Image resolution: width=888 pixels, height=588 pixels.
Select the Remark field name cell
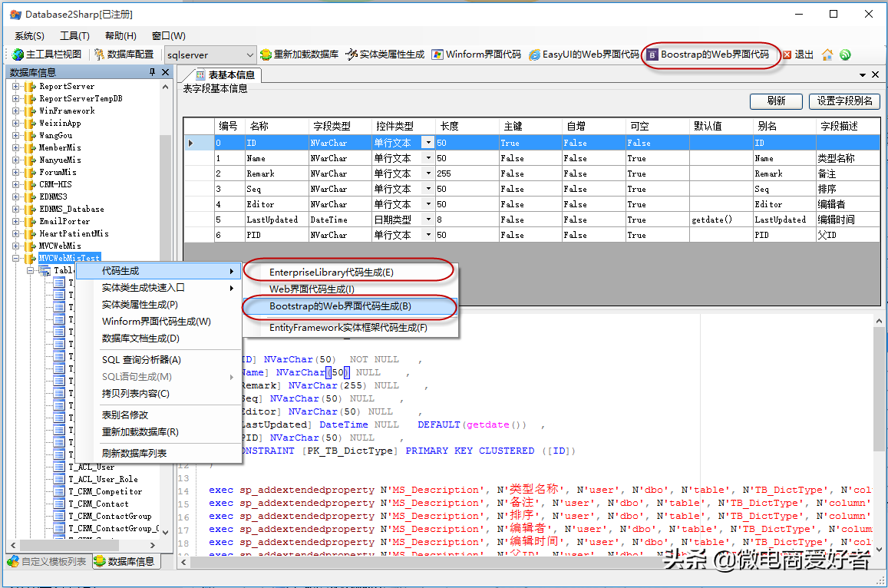tap(277, 173)
